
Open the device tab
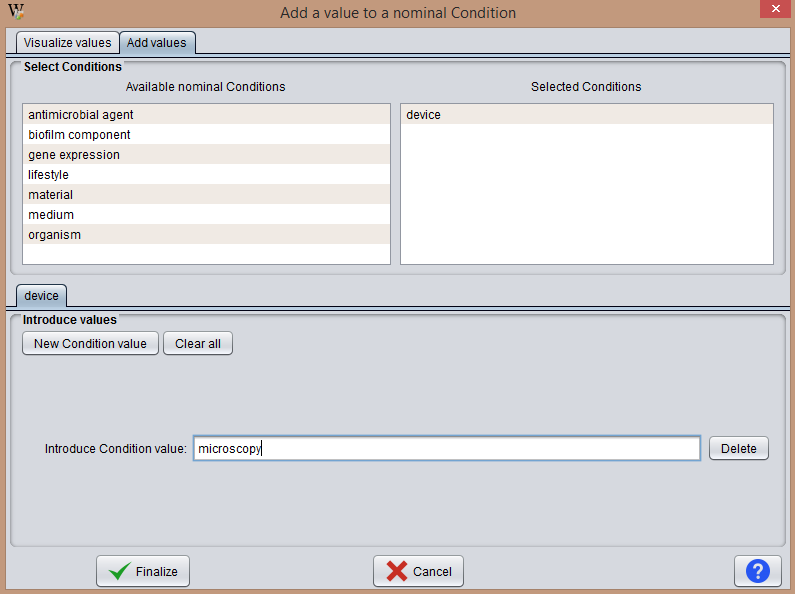coord(42,295)
